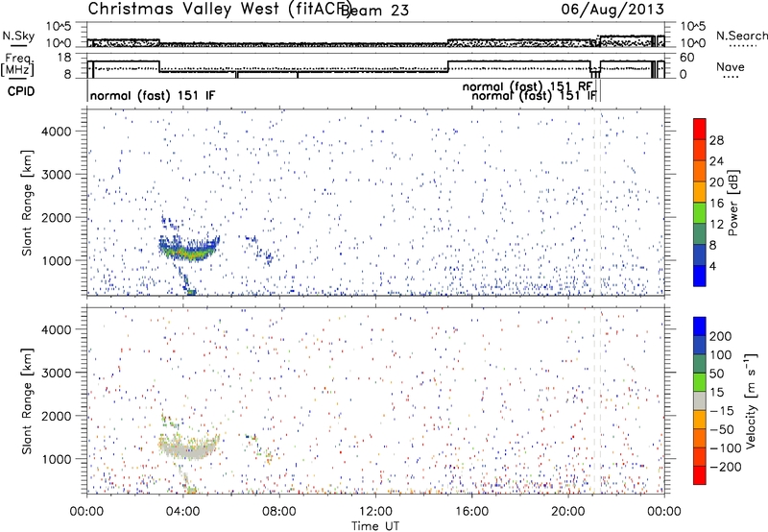Click the gray backscatter band in velocity panel
768x532 pixels.
click(188, 449)
